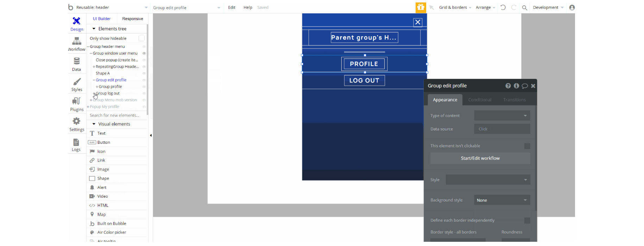Viewport: 644px width, 246px height.
Task: Open the search magnifier tool
Action: pyautogui.click(x=525, y=7)
